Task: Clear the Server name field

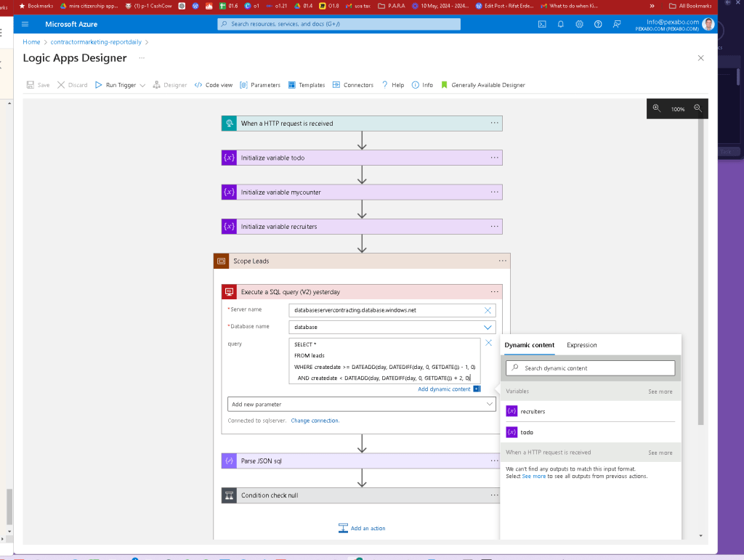Action: pyautogui.click(x=488, y=310)
